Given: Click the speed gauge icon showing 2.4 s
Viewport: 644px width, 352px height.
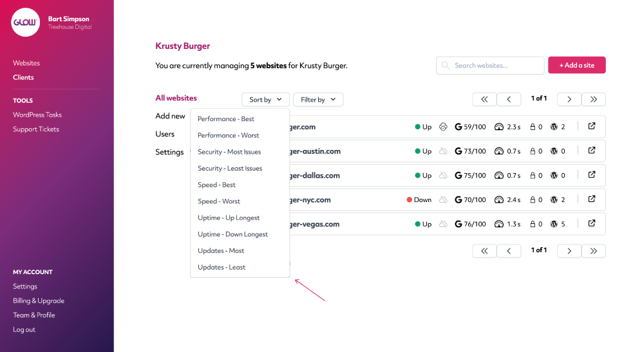Looking at the screenshot, I should (498, 199).
